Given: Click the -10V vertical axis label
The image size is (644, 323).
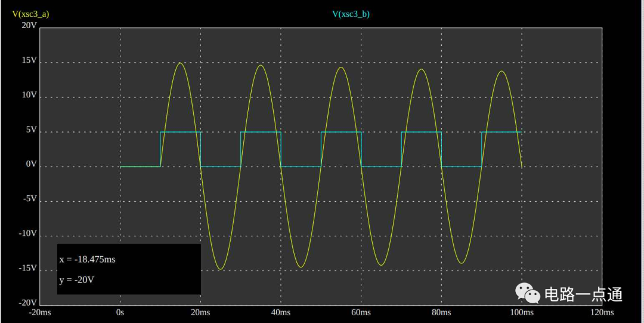Looking at the screenshot, I should coord(27,233).
